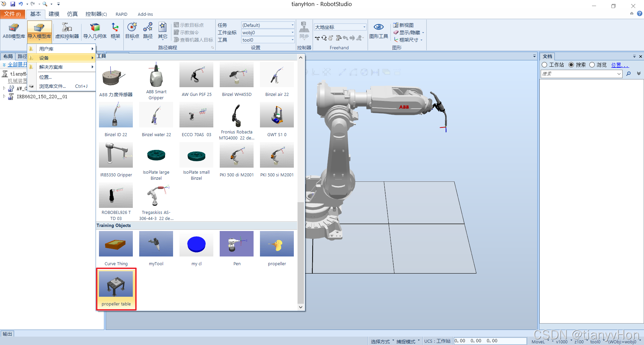Expand the IRB6620_150_220__01 tree node

[x=4, y=96]
